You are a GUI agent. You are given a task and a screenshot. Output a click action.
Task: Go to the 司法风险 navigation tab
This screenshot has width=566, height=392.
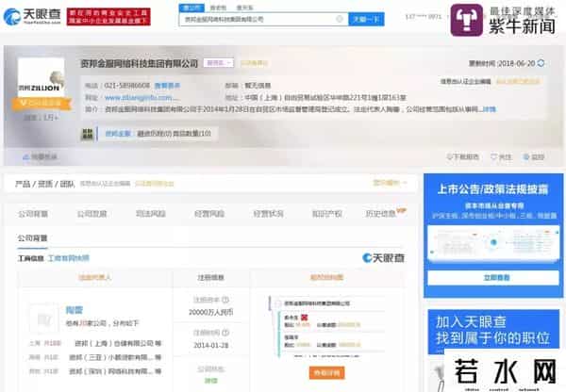point(151,214)
